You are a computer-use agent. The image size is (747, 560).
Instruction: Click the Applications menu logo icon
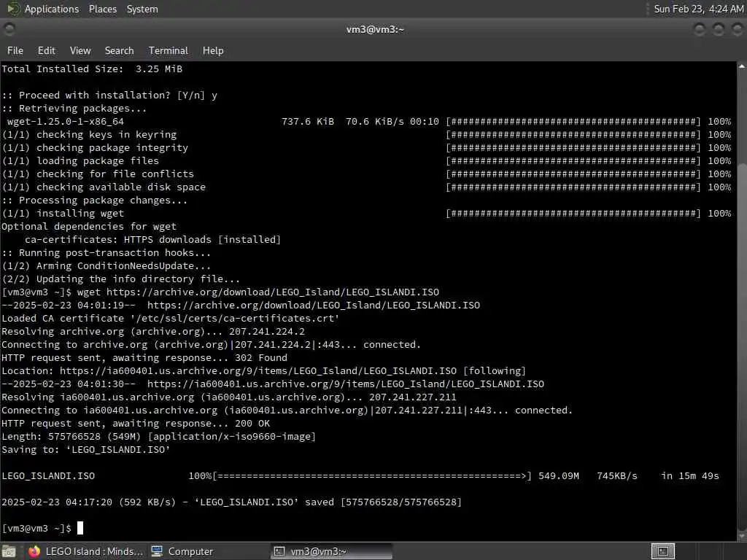pyautogui.click(x=13, y=9)
